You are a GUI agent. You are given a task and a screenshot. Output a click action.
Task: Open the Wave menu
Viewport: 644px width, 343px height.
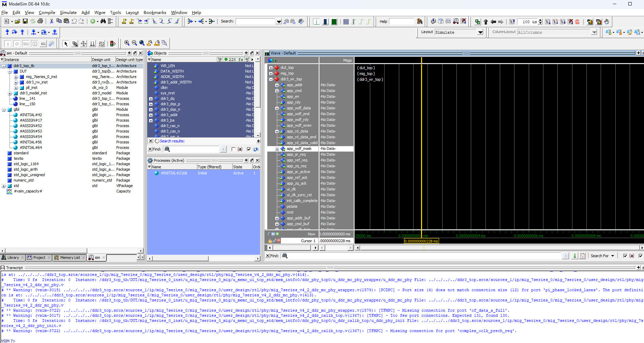tap(100, 13)
